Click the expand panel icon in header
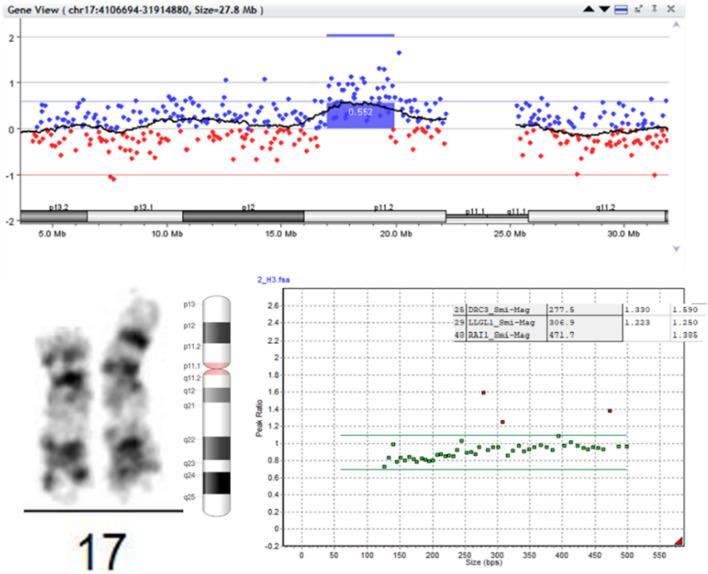 [637, 8]
